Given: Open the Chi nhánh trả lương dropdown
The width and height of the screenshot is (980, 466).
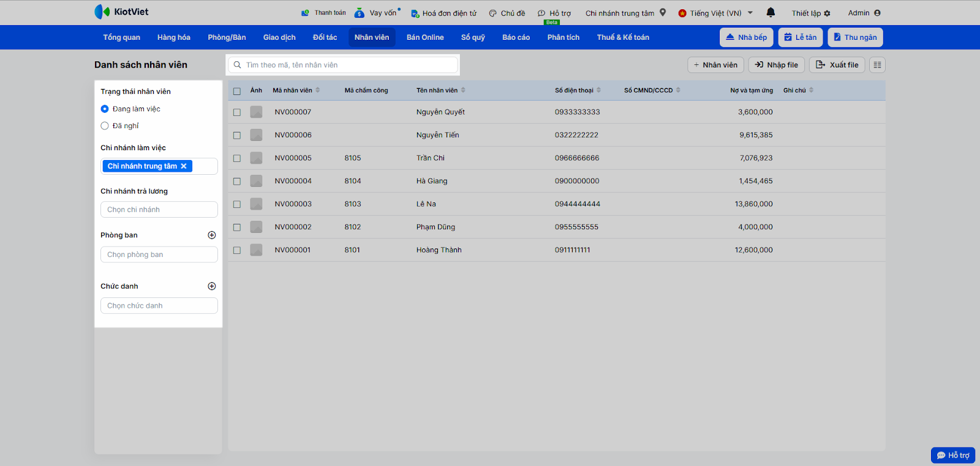Looking at the screenshot, I should tap(159, 210).
